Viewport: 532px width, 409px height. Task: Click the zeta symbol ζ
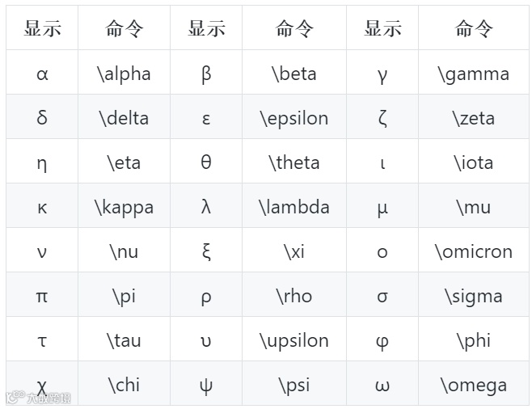[382, 118]
